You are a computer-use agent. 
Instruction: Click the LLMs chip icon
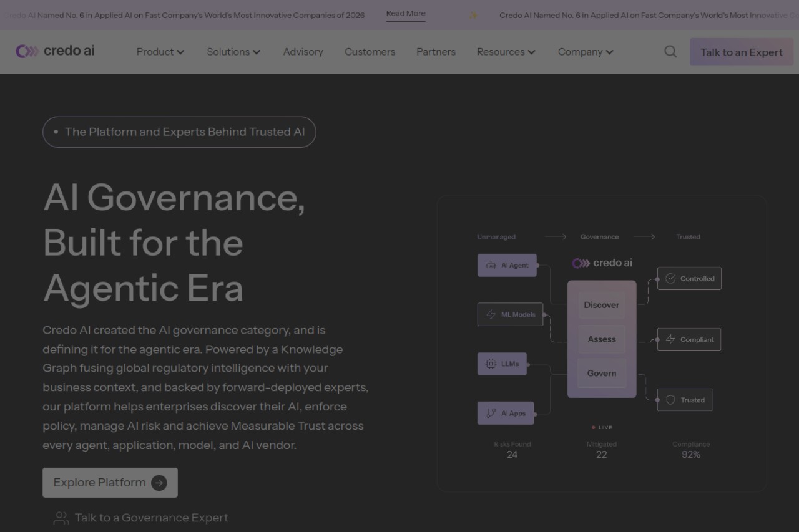point(491,364)
